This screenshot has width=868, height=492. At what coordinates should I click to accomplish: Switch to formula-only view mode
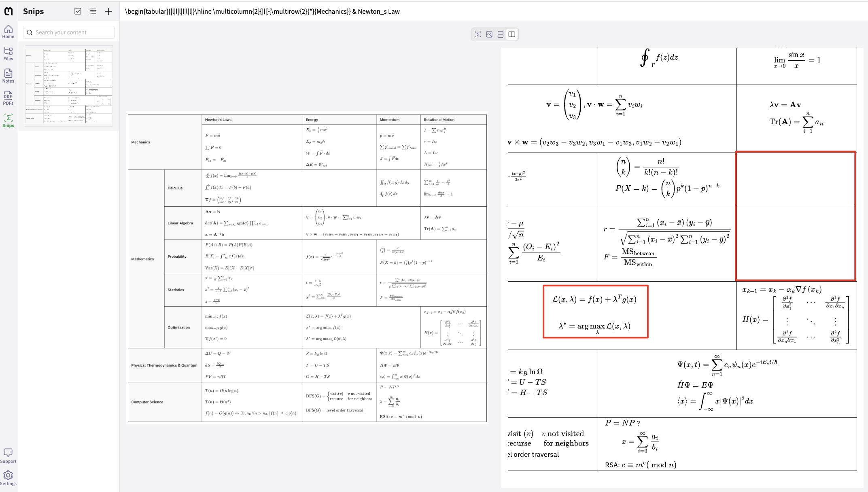[478, 34]
